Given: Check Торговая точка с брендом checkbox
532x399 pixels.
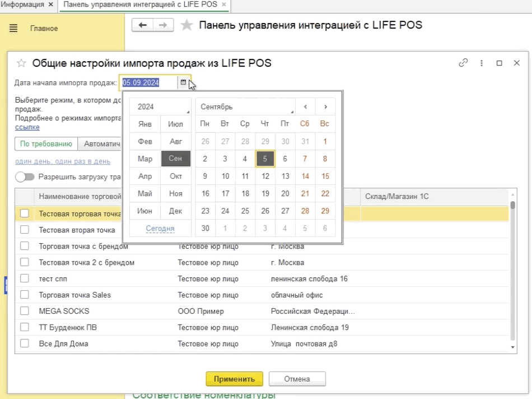Looking at the screenshot, I should point(25,246).
